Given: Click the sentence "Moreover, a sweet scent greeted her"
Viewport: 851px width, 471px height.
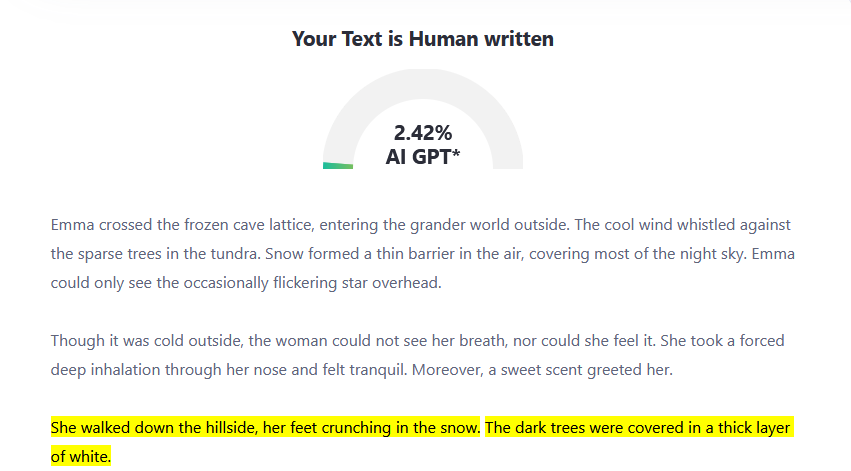Looking at the screenshot, I should tap(560, 370).
